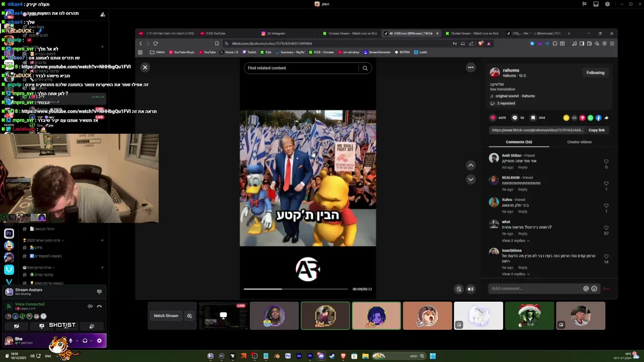
Task: Insert a mention with the @ icon
Action: click(x=586, y=289)
